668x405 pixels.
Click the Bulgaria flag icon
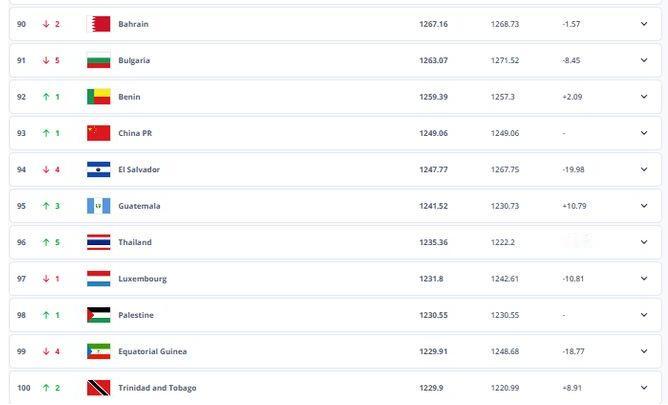[99, 60]
